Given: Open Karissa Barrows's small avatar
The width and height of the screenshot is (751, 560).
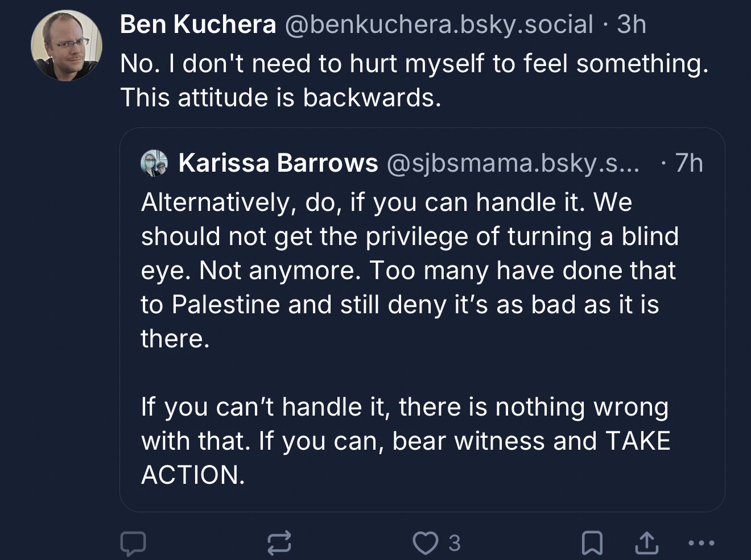Looking at the screenshot, I should [154, 163].
